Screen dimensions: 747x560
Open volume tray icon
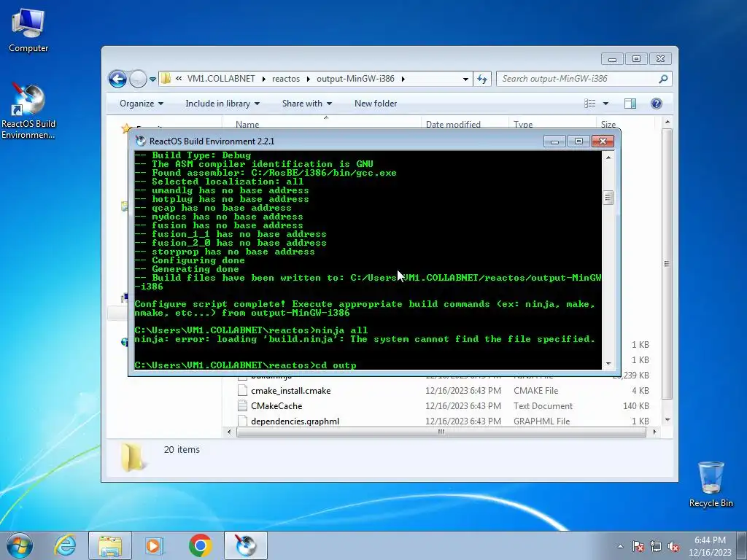[x=673, y=546]
